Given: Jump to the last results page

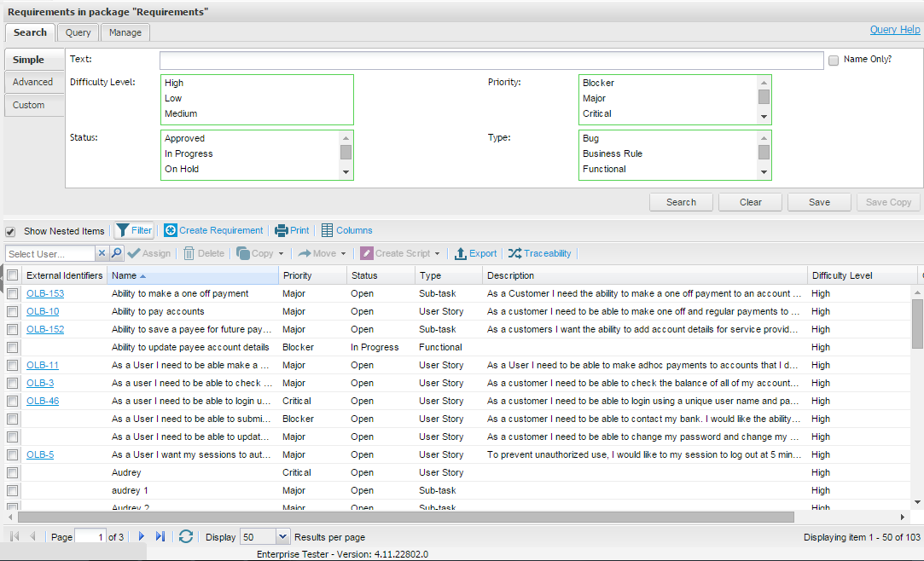Looking at the screenshot, I should (x=160, y=537).
